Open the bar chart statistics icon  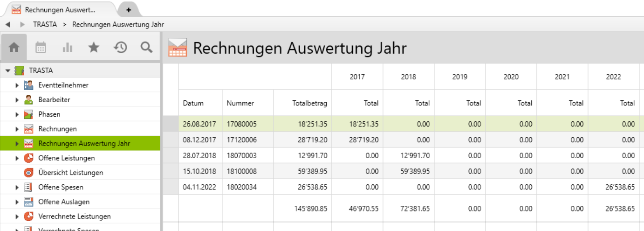click(68, 47)
